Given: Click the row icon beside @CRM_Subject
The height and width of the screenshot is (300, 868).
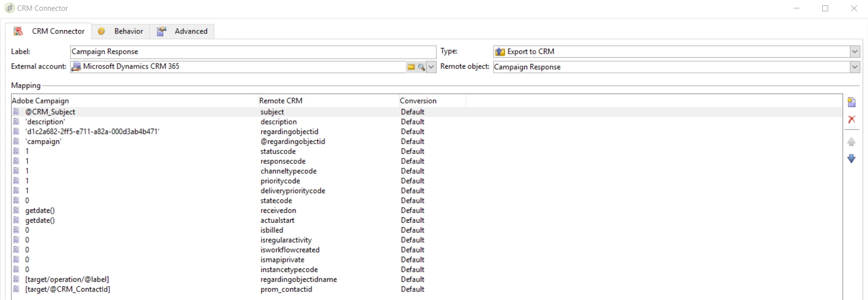Looking at the screenshot, I should click(x=16, y=112).
